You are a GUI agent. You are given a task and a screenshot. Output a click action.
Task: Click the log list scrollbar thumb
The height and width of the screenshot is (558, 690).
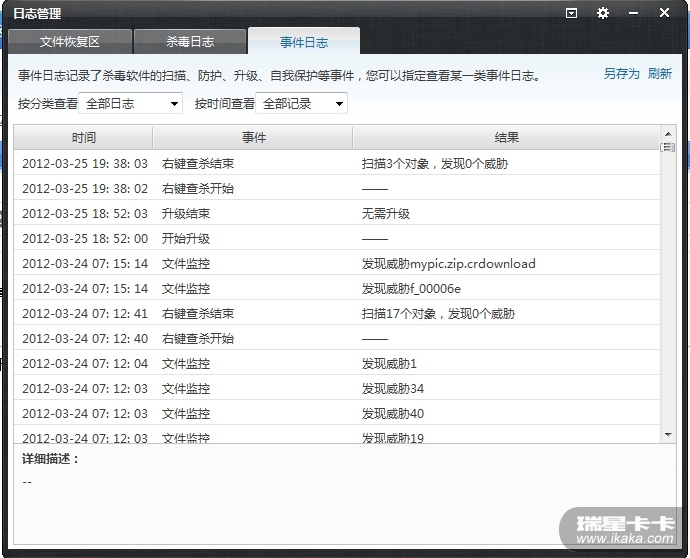pos(668,147)
